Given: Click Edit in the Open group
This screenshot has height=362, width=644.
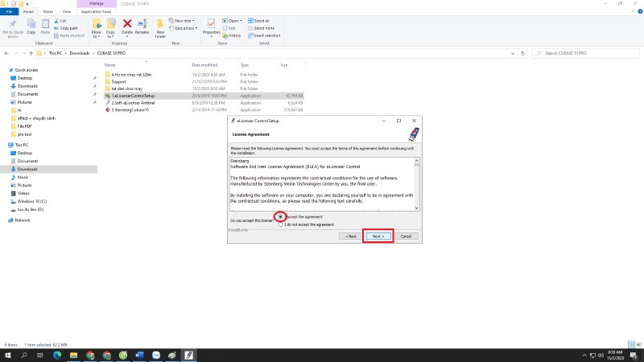Looking at the screenshot, I should coord(229,28).
